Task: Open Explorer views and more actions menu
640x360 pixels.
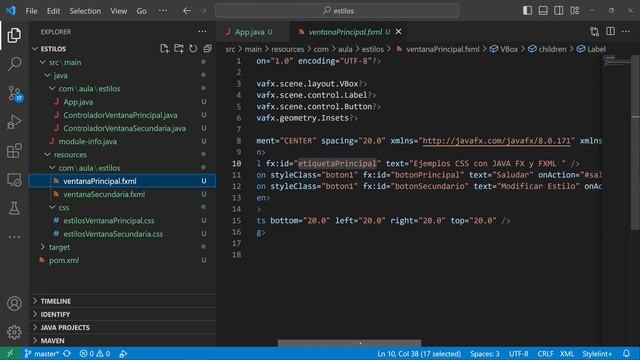Action: coord(202,31)
